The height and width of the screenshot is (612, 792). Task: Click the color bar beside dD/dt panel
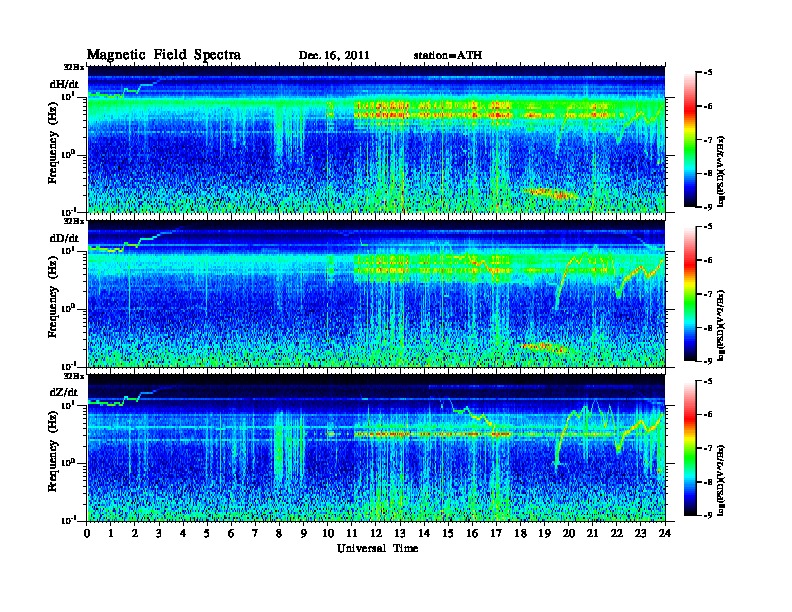pyautogui.click(x=690, y=294)
